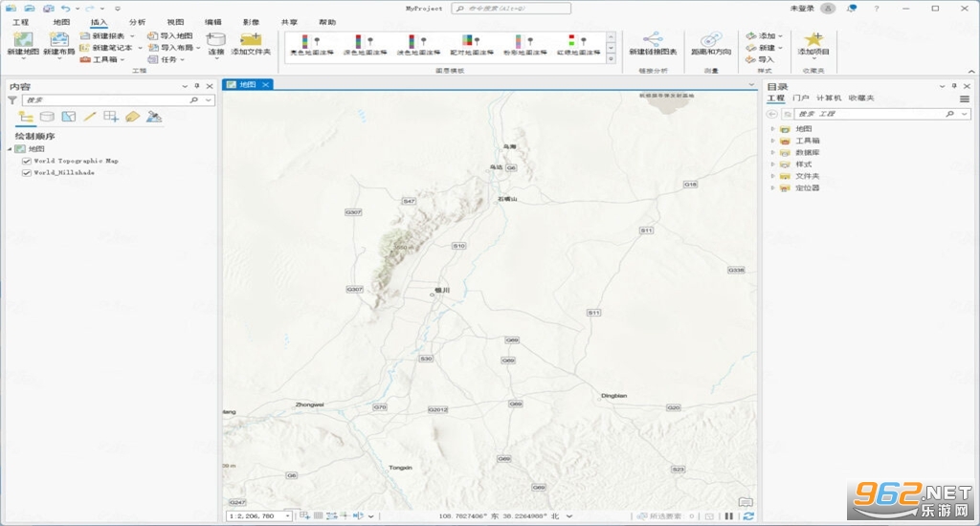Click the open project icon in title bar
Image resolution: width=980 pixels, height=526 pixels.
(30, 9)
